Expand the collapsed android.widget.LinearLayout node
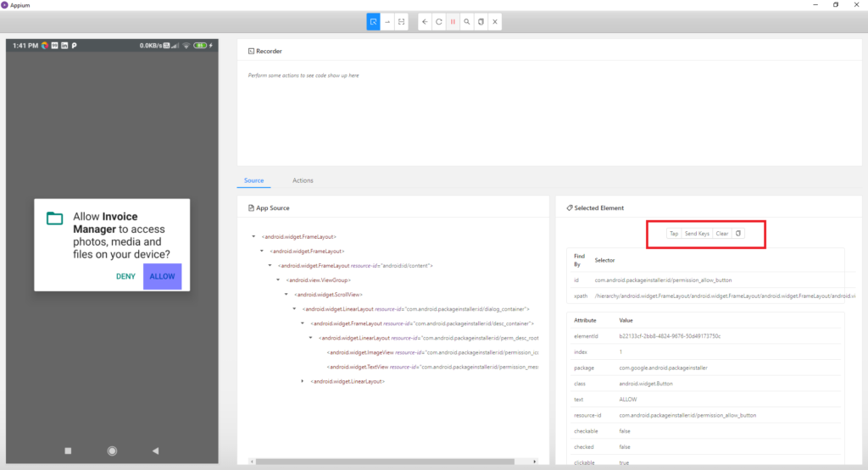Screen dimensions: 868x470 click(303, 381)
